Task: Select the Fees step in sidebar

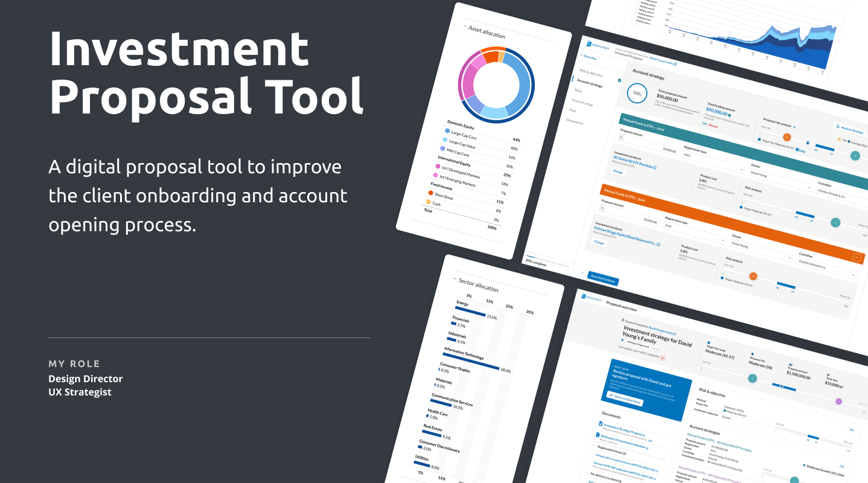Action: [x=571, y=110]
